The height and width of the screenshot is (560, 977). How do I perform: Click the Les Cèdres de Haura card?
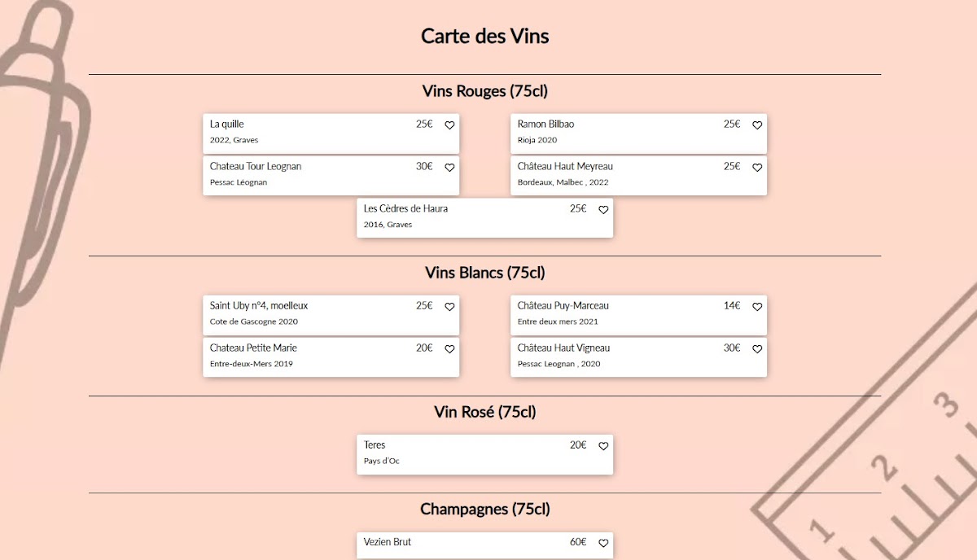[x=464, y=217]
